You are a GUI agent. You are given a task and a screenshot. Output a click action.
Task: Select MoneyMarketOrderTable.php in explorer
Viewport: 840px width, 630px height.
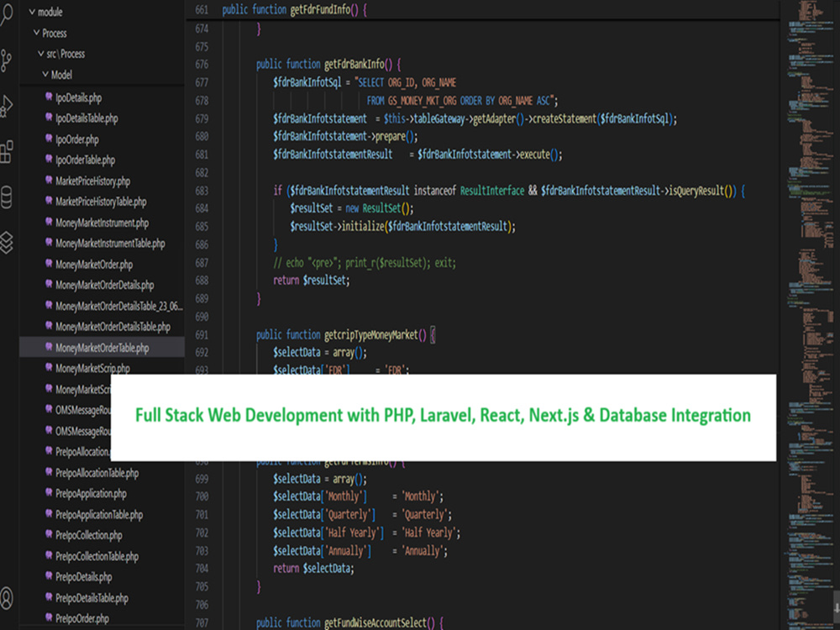coord(102,348)
